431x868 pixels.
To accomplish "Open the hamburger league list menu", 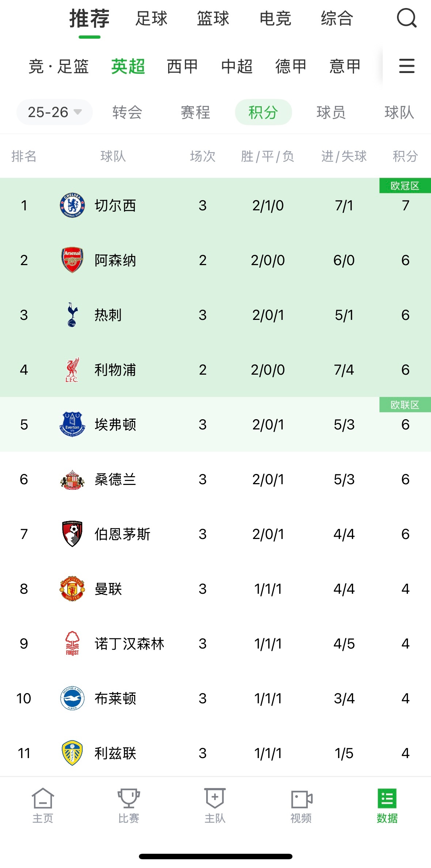I will (x=407, y=66).
